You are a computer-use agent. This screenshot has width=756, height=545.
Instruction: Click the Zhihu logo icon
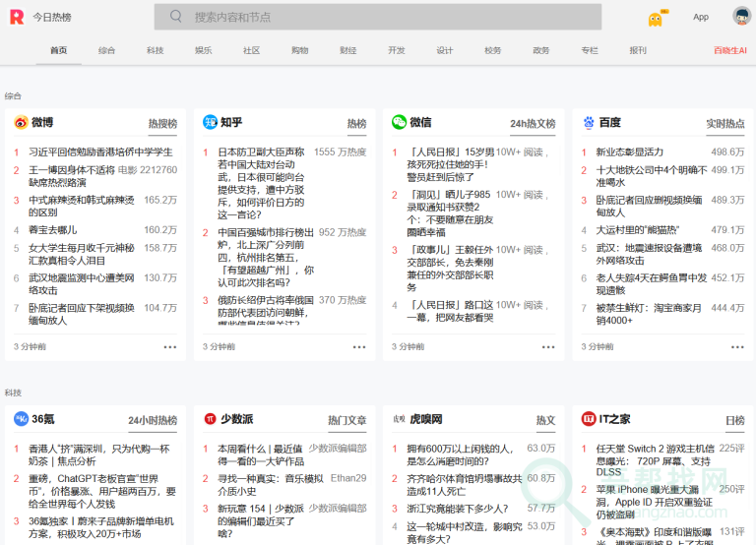[x=210, y=123]
